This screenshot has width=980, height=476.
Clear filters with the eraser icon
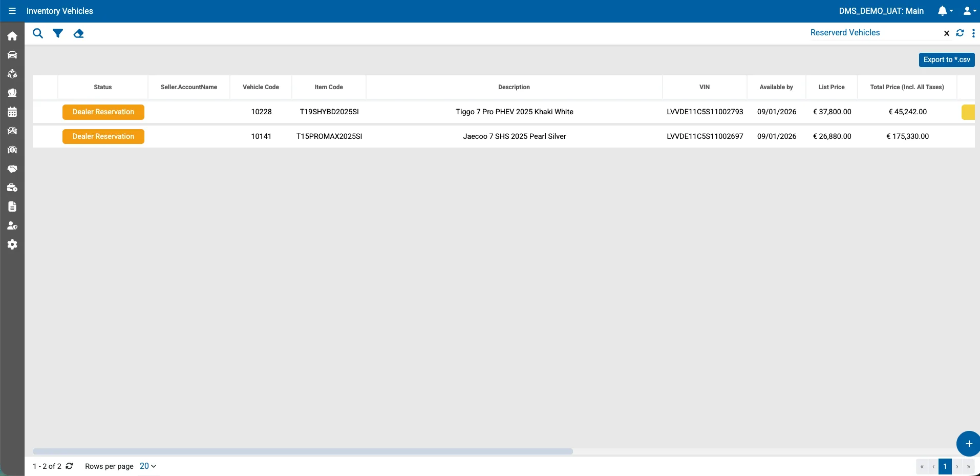point(78,33)
